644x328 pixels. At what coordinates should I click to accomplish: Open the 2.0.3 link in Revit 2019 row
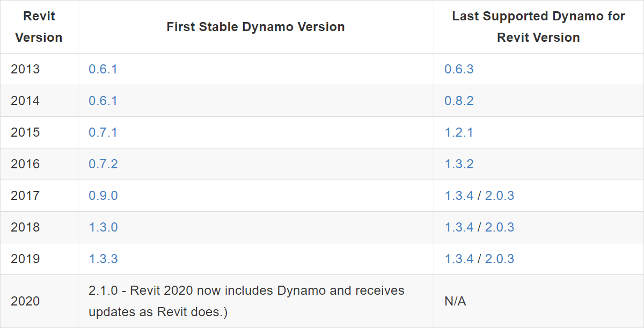tap(500, 259)
